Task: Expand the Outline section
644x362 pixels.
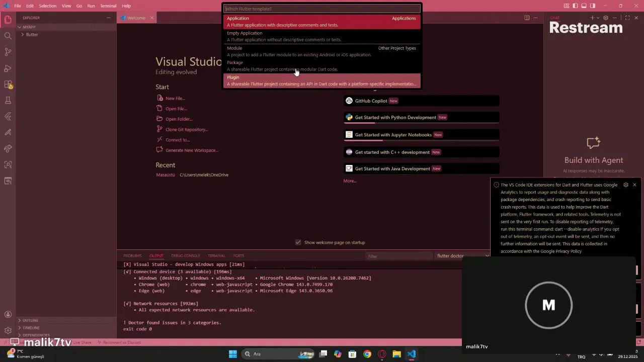Action: [66, 320]
